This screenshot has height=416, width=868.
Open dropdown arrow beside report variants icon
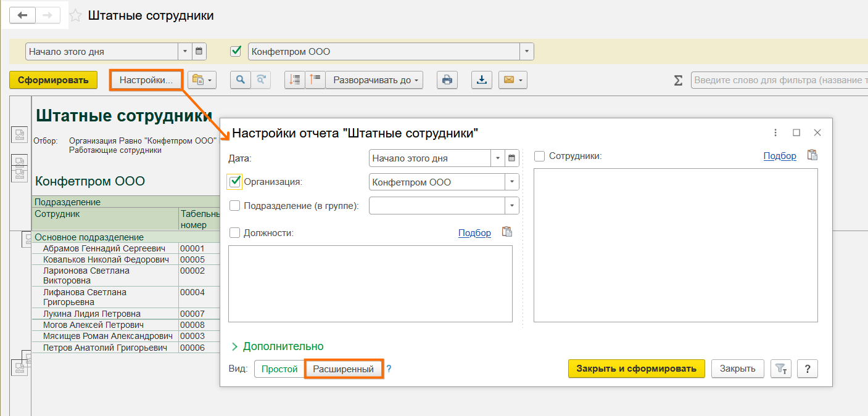(x=210, y=80)
